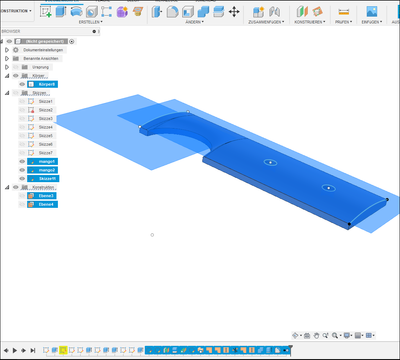Select the Shell tool under Ändern
This screenshot has height=360, width=400.
point(188,12)
